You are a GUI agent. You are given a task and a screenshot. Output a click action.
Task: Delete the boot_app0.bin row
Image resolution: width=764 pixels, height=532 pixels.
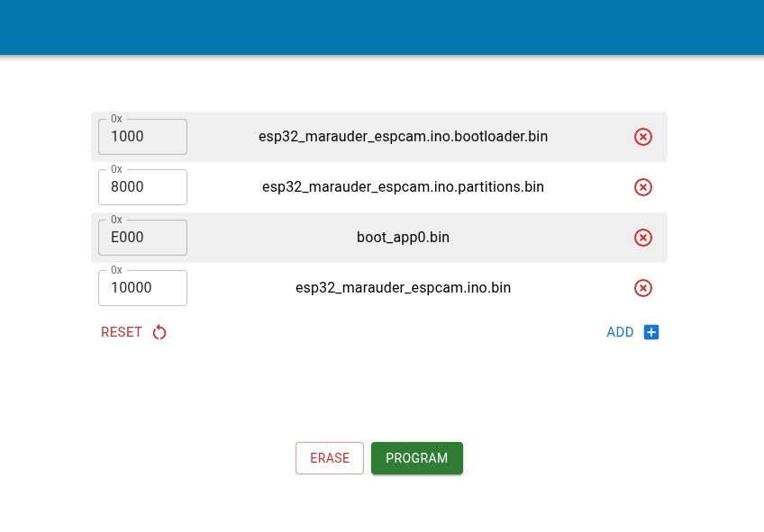click(642, 238)
